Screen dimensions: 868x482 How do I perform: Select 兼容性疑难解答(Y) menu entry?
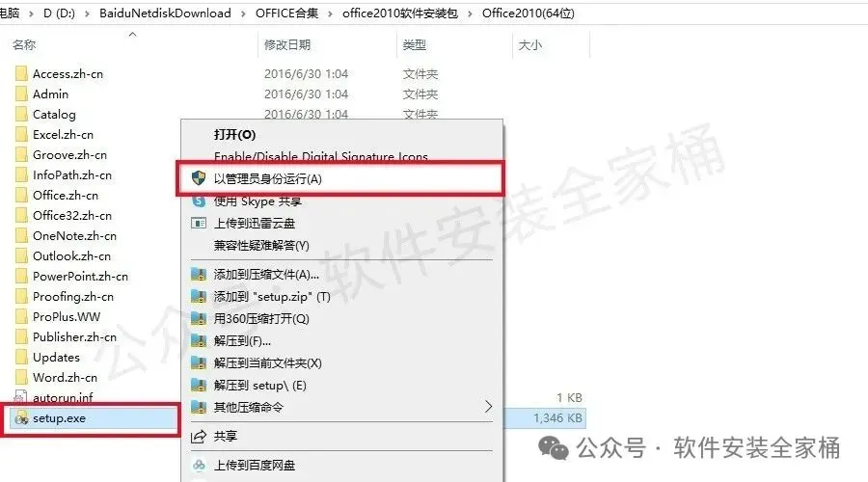[261, 245]
